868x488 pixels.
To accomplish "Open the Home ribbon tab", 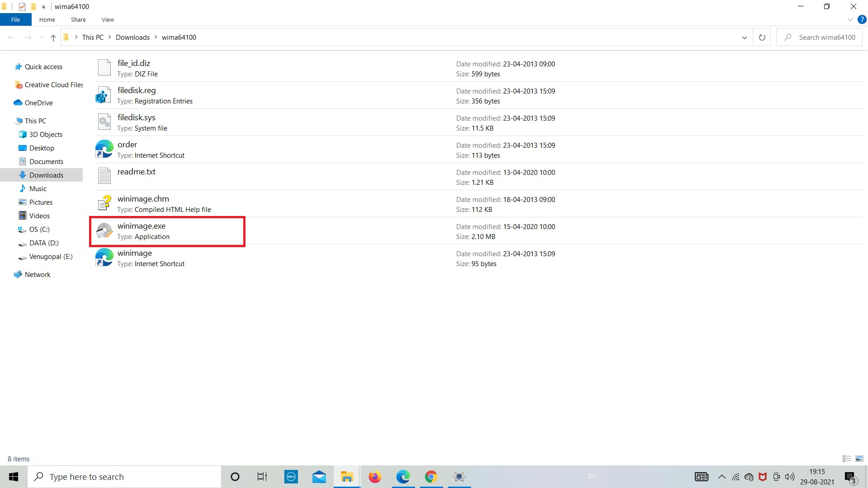I will pos(47,19).
